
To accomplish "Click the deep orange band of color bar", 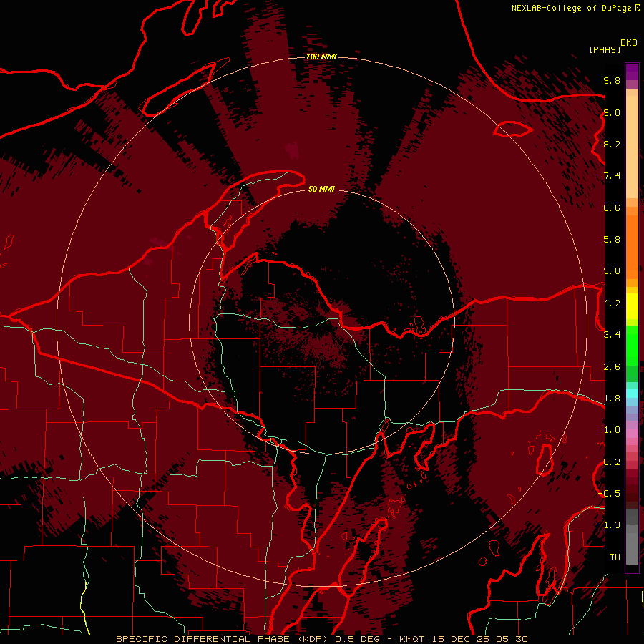I will [632, 246].
